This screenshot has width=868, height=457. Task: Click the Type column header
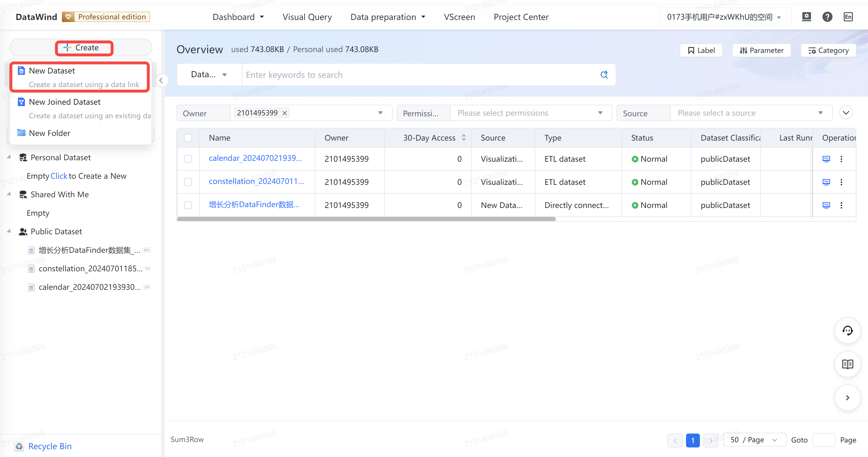tap(578, 137)
